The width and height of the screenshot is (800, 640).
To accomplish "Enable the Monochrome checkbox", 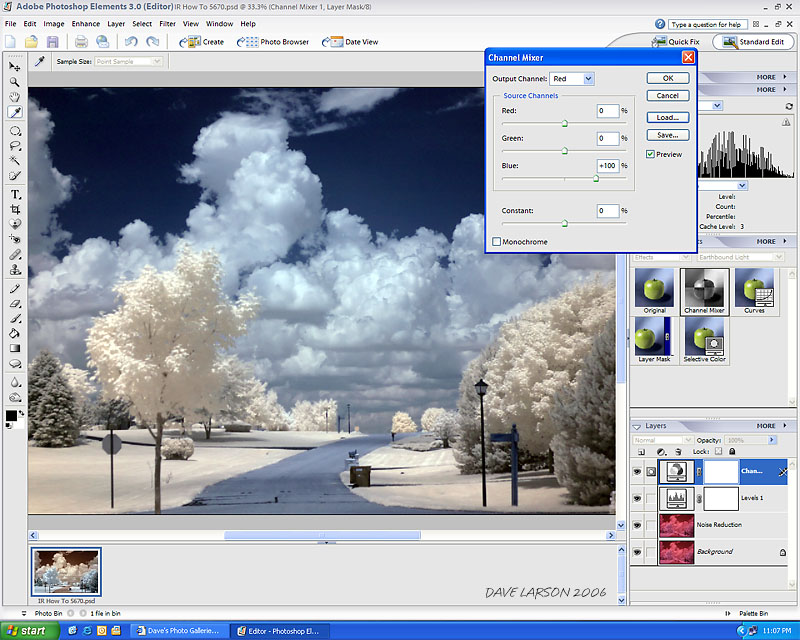I will coord(496,241).
